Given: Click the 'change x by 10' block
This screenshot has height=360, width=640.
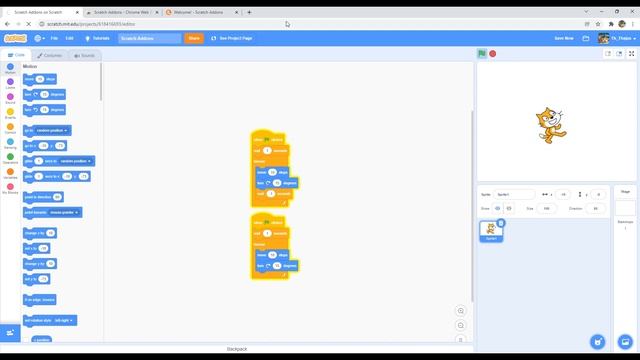Looking at the screenshot, I should 40,233.
